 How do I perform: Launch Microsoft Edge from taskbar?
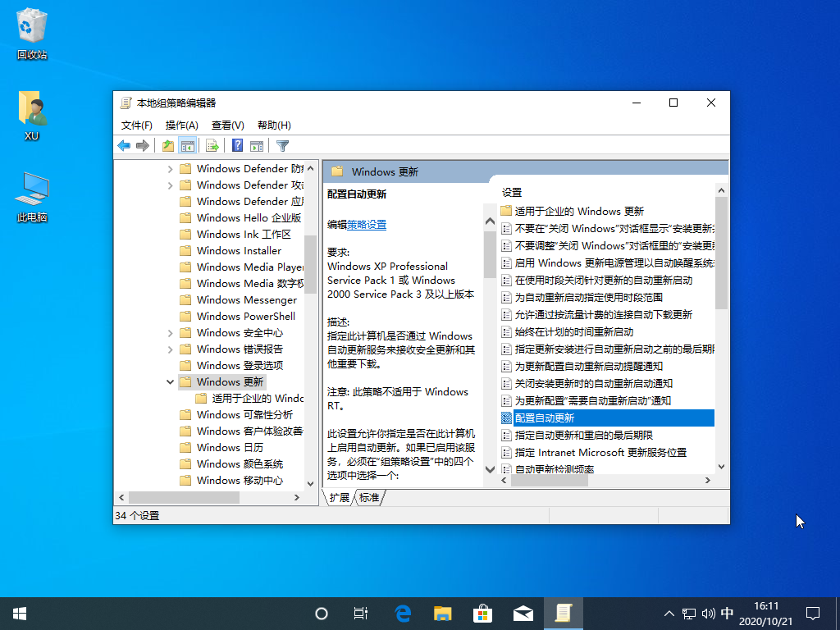pyautogui.click(x=402, y=614)
